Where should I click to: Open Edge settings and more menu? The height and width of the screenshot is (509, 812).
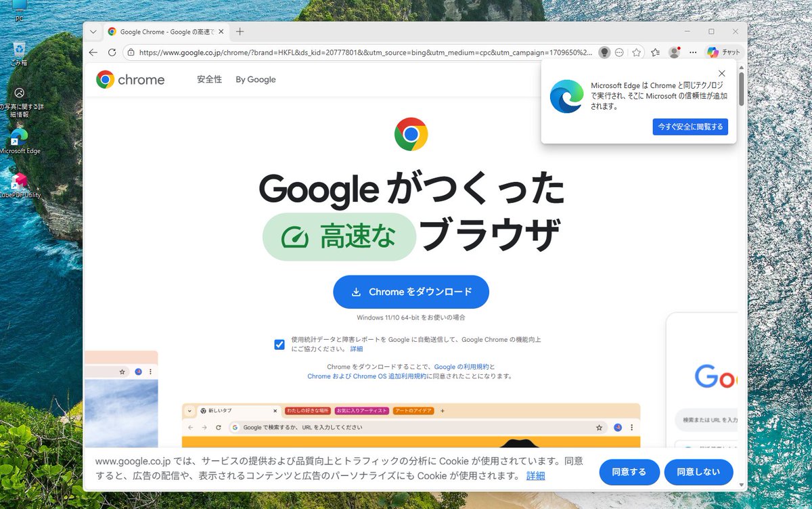click(x=693, y=52)
